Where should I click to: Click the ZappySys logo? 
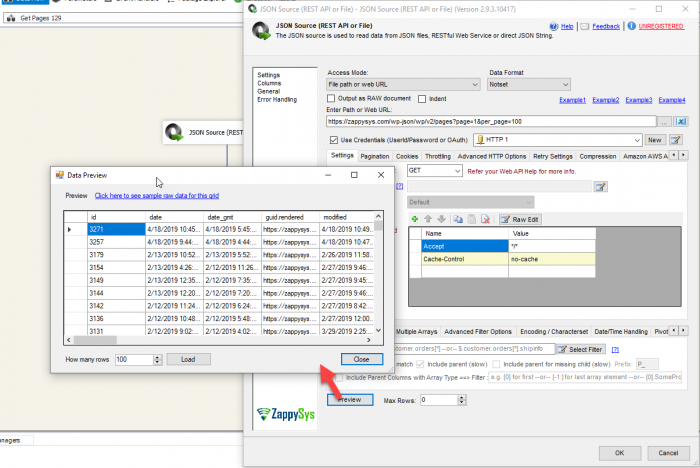286,414
